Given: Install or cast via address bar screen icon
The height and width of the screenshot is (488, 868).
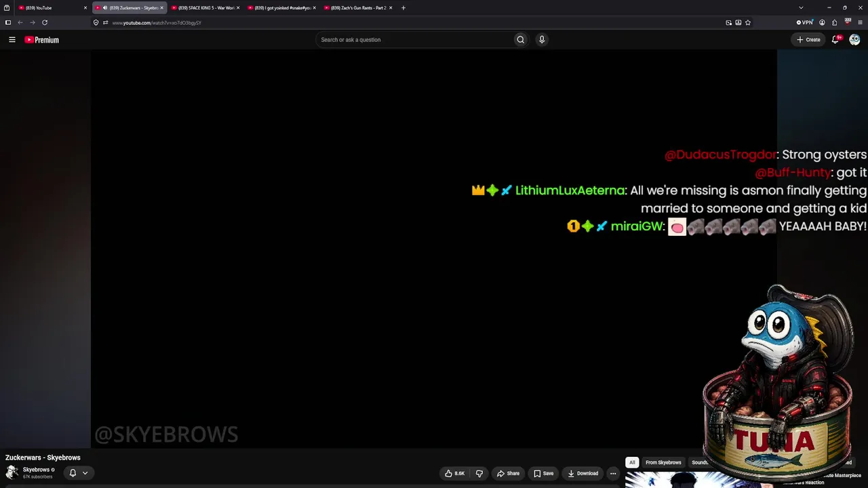Looking at the screenshot, I should click(x=738, y=22).
